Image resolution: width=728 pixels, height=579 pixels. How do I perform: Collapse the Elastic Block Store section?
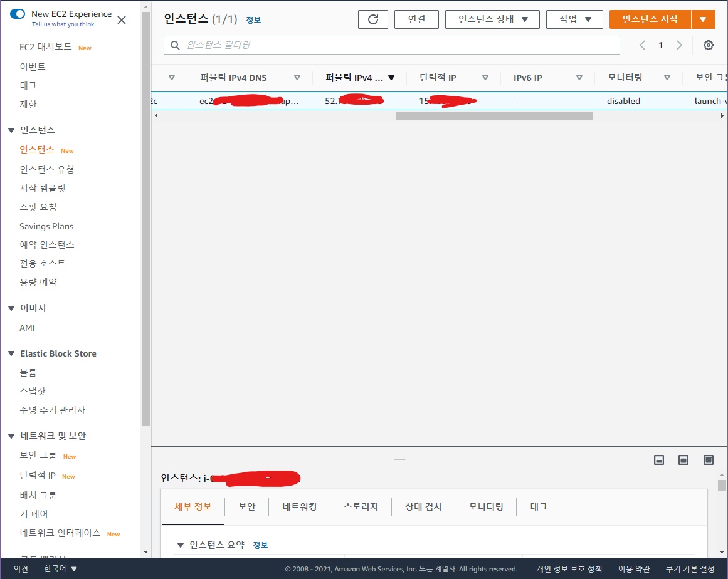12,353
